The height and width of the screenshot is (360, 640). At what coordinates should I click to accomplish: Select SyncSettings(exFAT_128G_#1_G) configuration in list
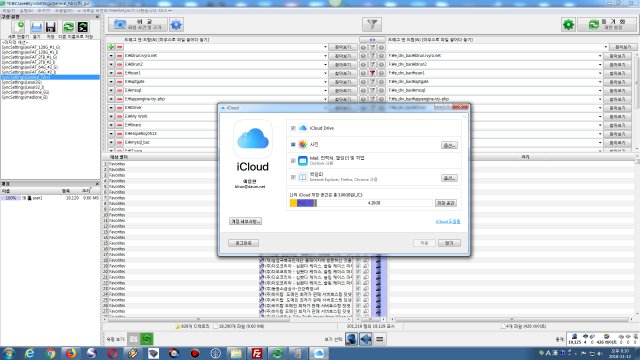(31, 47)
